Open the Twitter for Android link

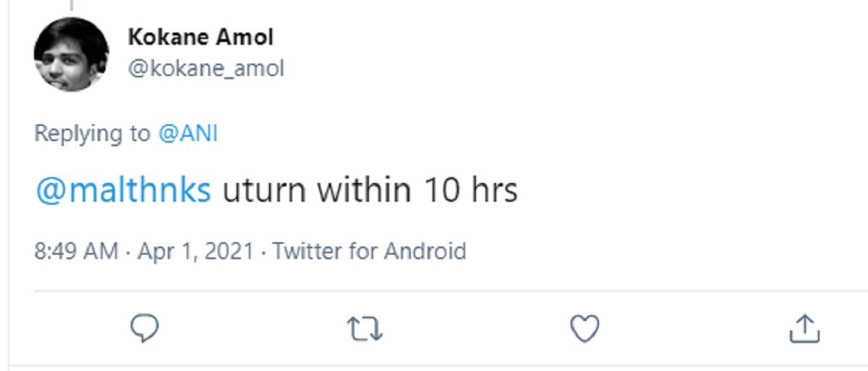[x=370, y=252]
